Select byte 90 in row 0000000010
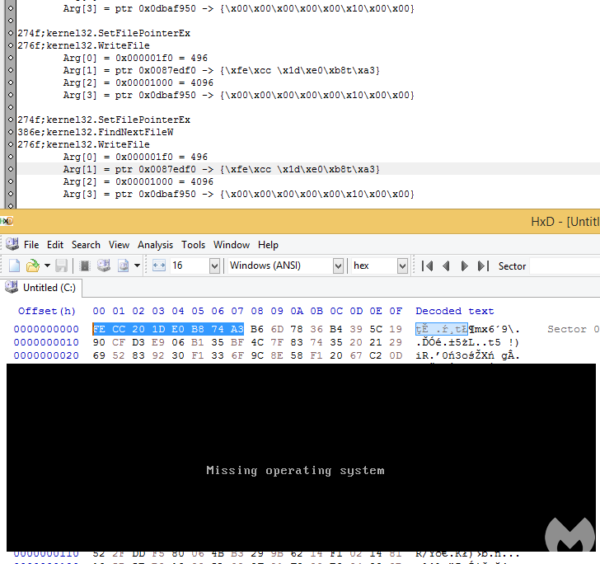 coord(99,342)
